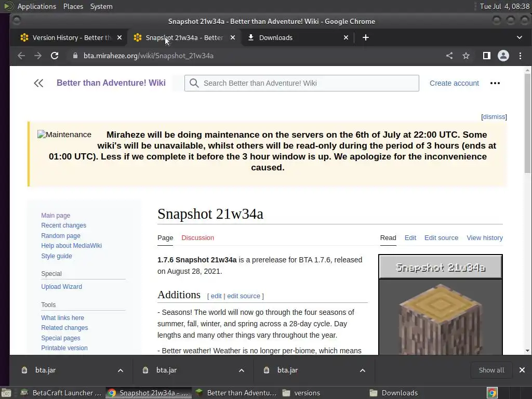Dismiss the maintenance notice
The image size is (532, 399).
pyautogui.click(x=494, y=117)
